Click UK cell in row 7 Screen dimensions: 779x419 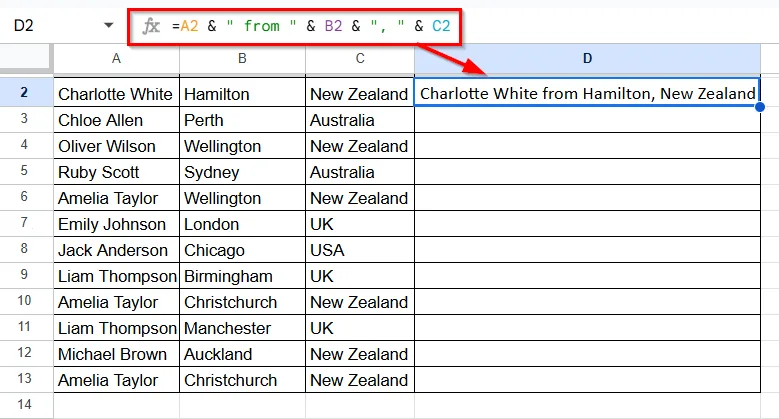tap(360, 224)
